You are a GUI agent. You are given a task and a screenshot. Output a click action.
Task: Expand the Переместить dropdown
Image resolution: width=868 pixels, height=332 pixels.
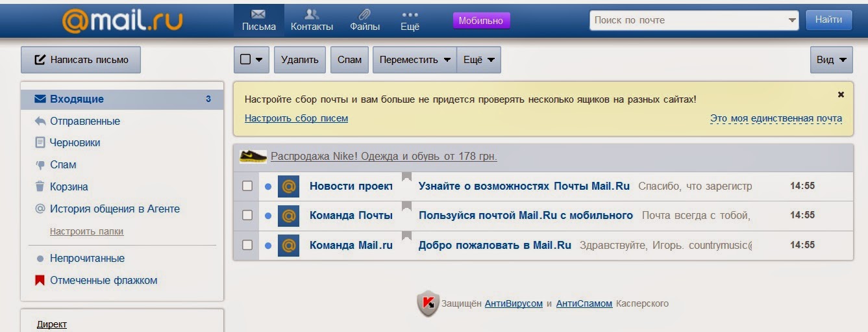(415, 60)
